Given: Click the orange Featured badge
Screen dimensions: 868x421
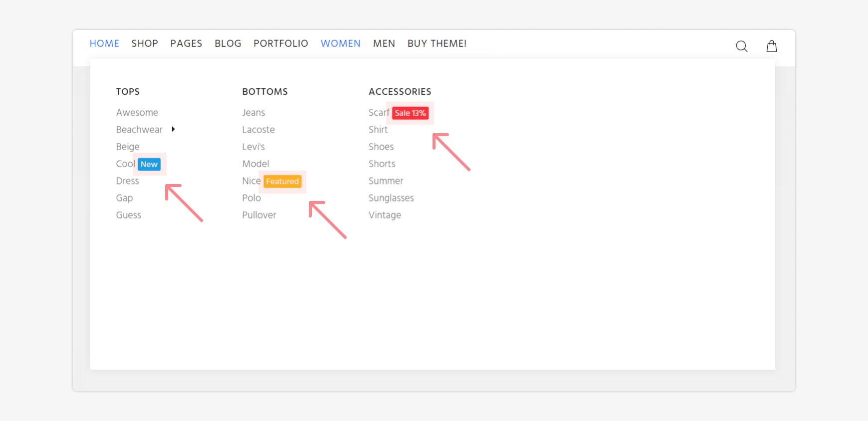Looking at the screenshot, I should pos(282,182).
